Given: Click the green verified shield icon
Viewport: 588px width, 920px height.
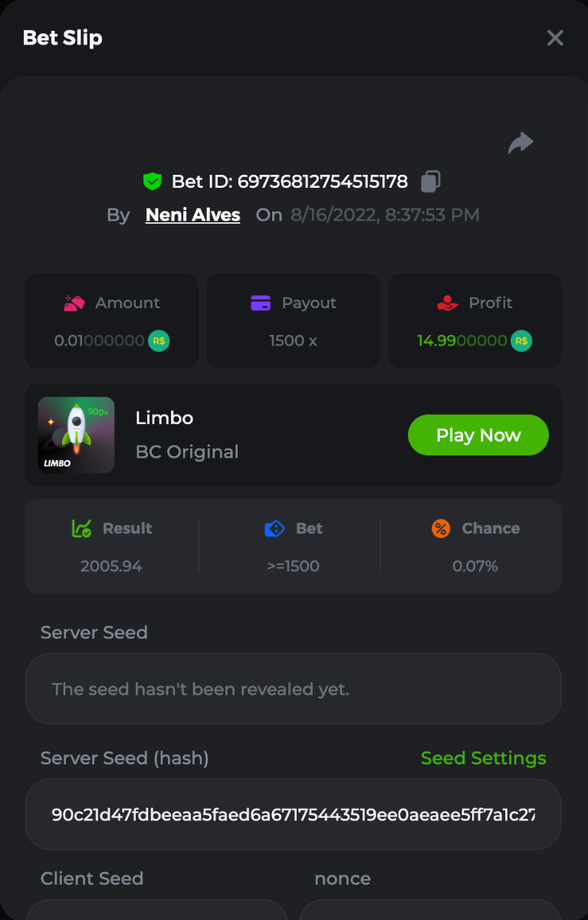Looking at the screenshot, I should click(153, 182).
